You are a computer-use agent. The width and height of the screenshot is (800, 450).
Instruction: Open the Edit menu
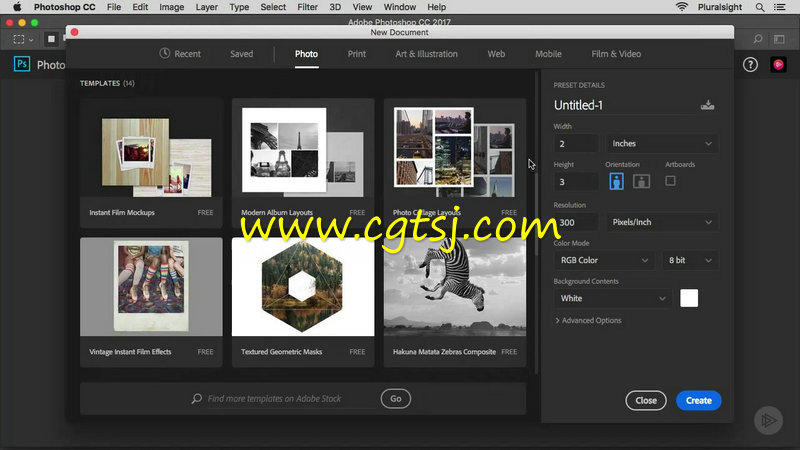pyautogui.click(x=140, y=7)
